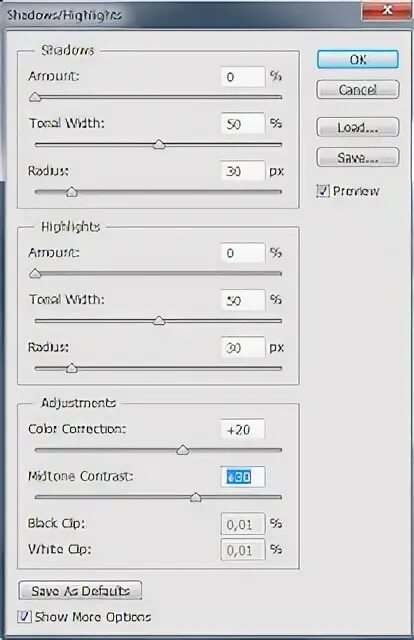Click the Shadows Amount slider handle
Image resolution: width=414 pixels, height=640 pixels.
(x=36, y=97)
